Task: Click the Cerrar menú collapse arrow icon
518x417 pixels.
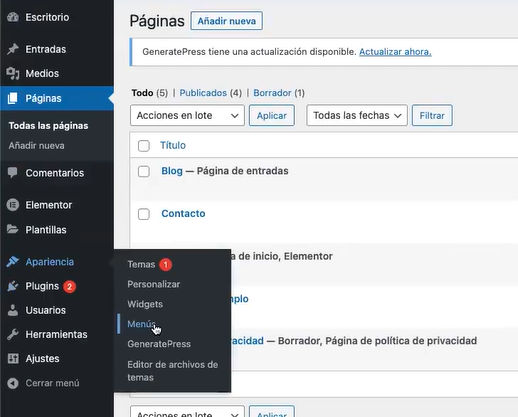Action: pyautogui.click(x=13, y=383)
